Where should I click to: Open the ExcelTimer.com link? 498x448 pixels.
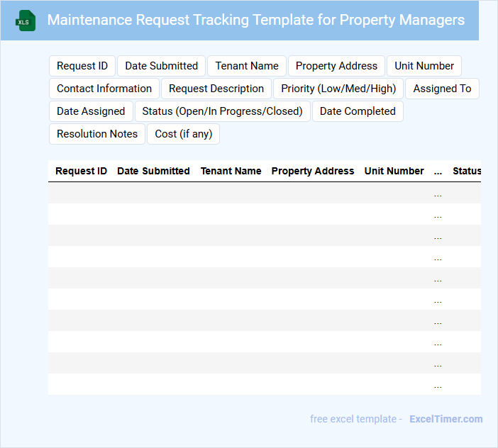(446, 419)
